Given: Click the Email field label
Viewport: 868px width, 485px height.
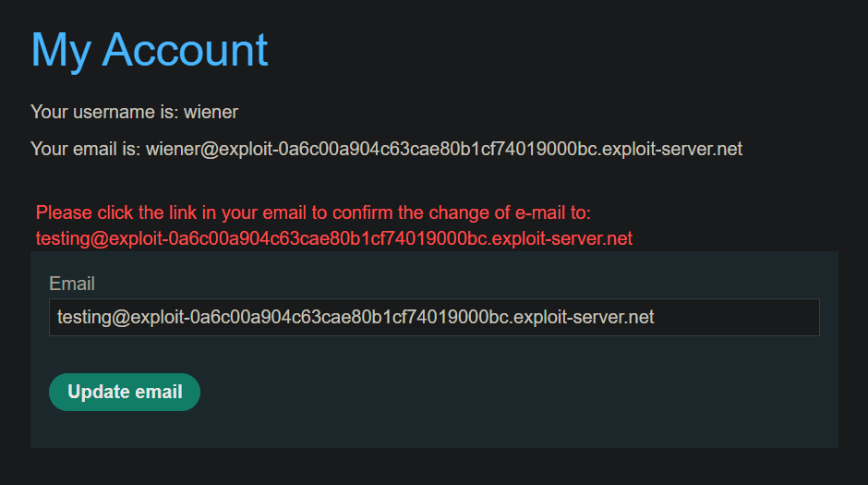Looking at the screenshot, I should tap(72, 284).
